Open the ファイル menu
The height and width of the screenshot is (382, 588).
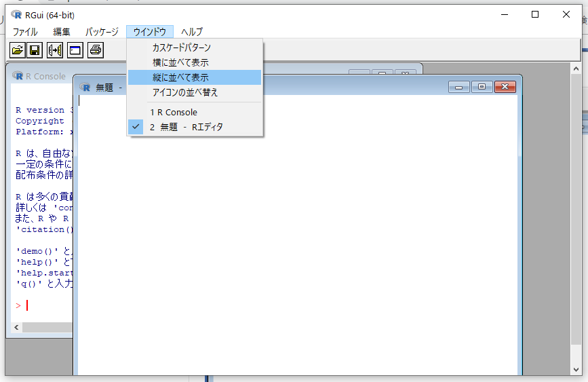pyautogui.click(x=25, y=32)
